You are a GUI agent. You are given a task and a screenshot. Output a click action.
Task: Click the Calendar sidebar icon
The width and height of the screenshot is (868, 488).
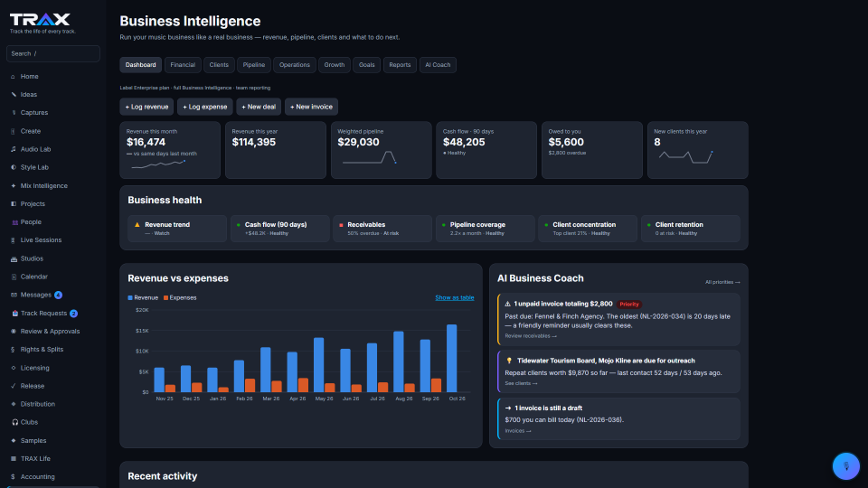point(14,277)
